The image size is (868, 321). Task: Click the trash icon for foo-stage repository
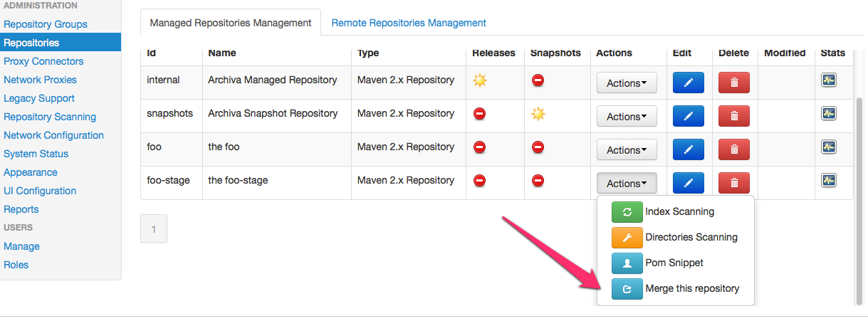pyautogui.click(x=733, y=183)
